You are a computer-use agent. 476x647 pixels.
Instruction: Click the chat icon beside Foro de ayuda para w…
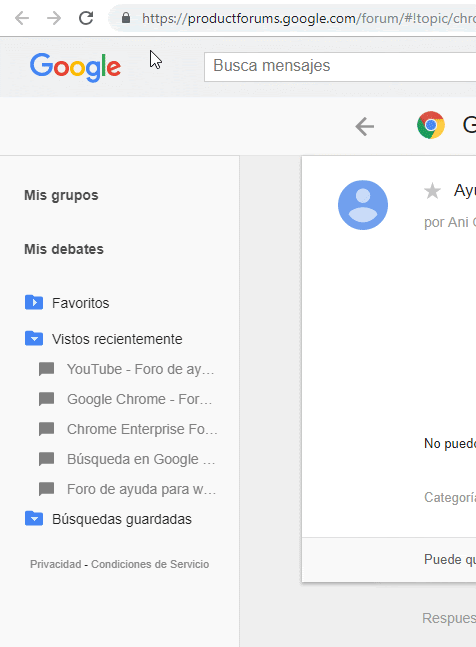pyautogui.click(x=47, y=489)
